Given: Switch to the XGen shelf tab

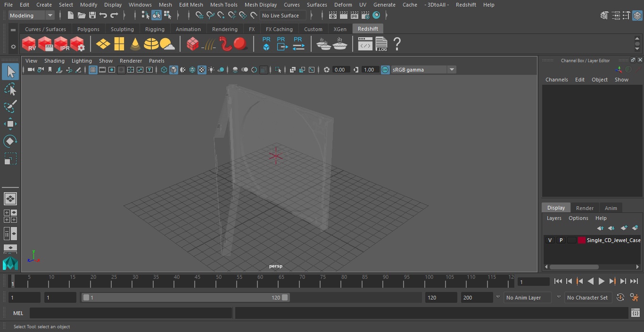Looking at the screenshot, I should (340, 29).
